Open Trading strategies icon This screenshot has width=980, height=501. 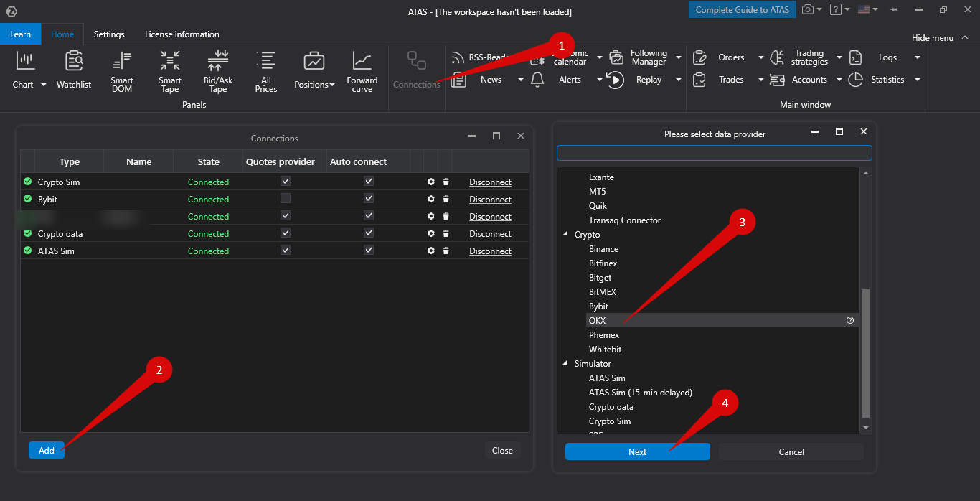coord(777,57)
